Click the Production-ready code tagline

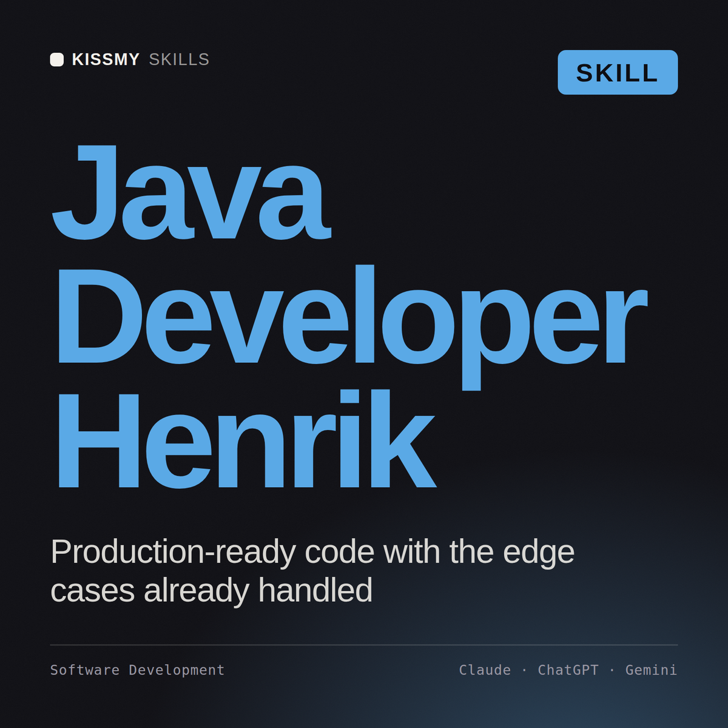[312, 571]
